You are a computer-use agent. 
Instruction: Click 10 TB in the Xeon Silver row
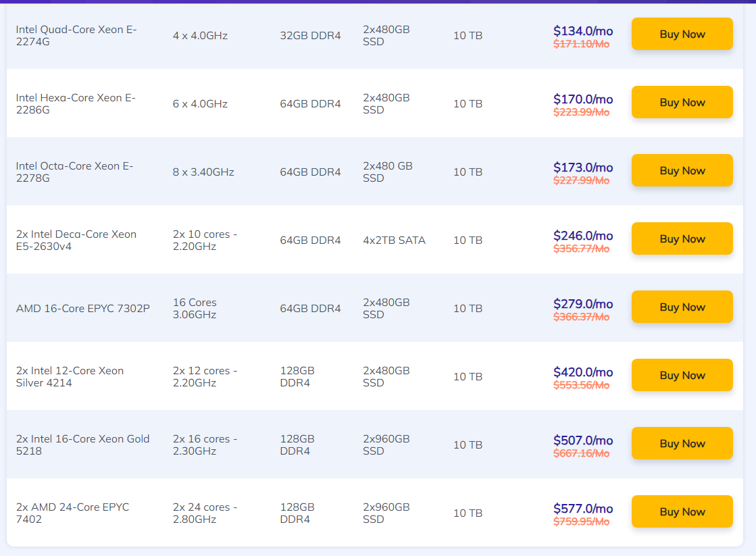468,376
